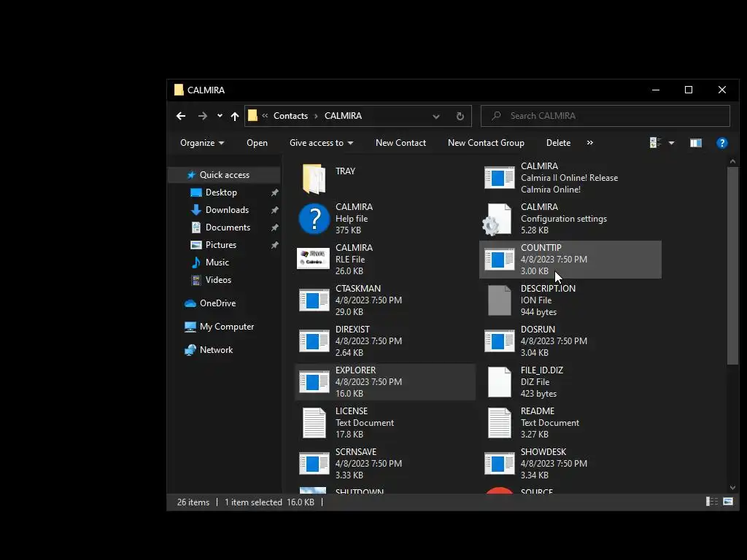Click Contacts in the address breadcrumb
The width and height of the screenshot is (747, 560).
tap(290, 116)
